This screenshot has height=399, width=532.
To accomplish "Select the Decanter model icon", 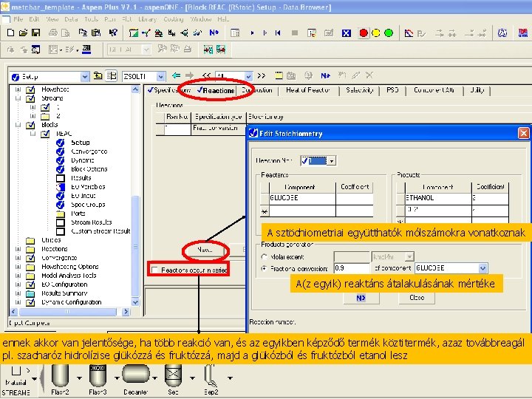I will coord(136,375).
